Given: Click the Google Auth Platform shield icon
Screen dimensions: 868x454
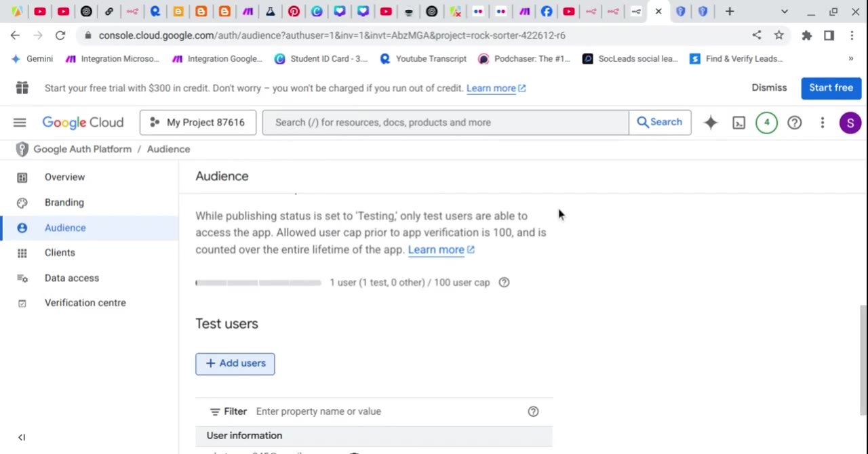Looking at the screenshot, I should pos(22,149).
